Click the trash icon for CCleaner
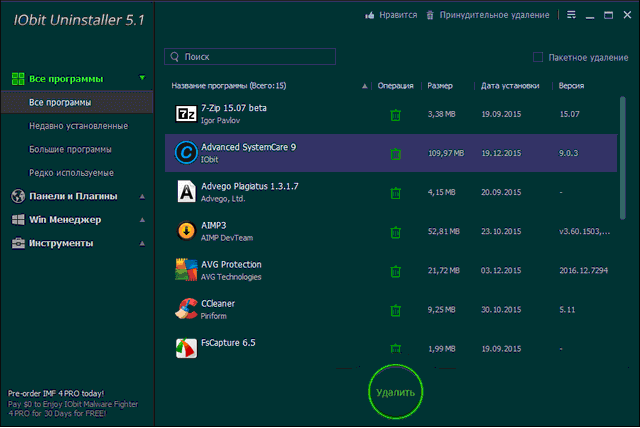This screenshot has width=640, height=428. tap(395, 310)
